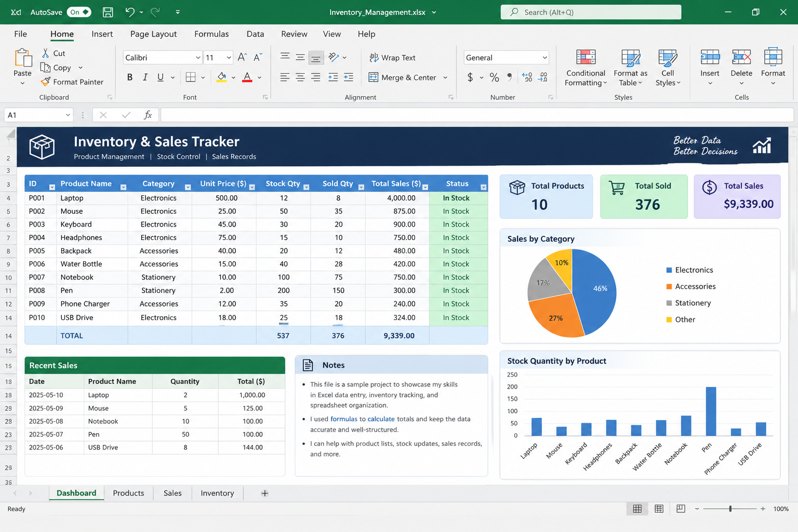The image size is (798, 532).
Task: Open the File menu
Action: click(21, 34)
